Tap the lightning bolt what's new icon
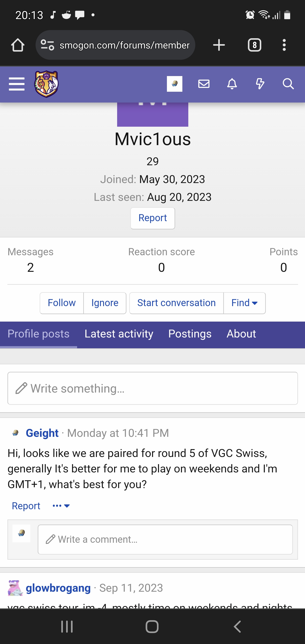 (x=260, y=84)
